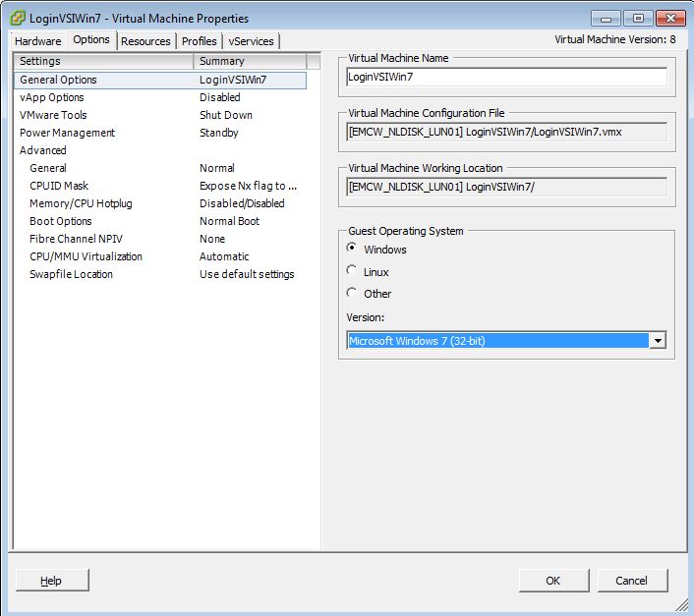Select the Linux guest OS radio button
Image resolution: width=694 pixels, height=616 pixels.
point(352,270)
